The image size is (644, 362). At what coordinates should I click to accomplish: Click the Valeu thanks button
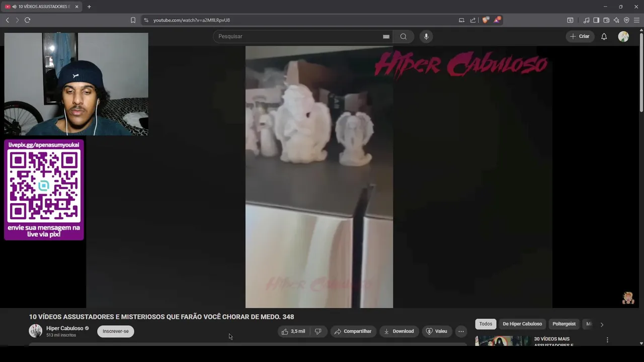[437, 331]
